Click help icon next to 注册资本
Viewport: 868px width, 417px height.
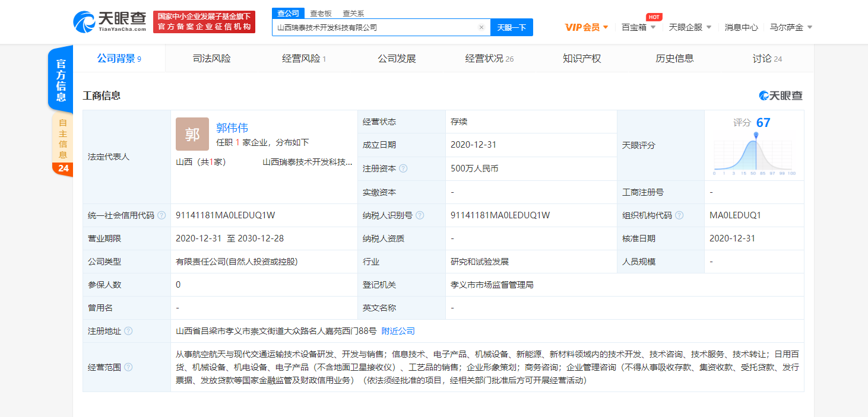click(403, 168)
